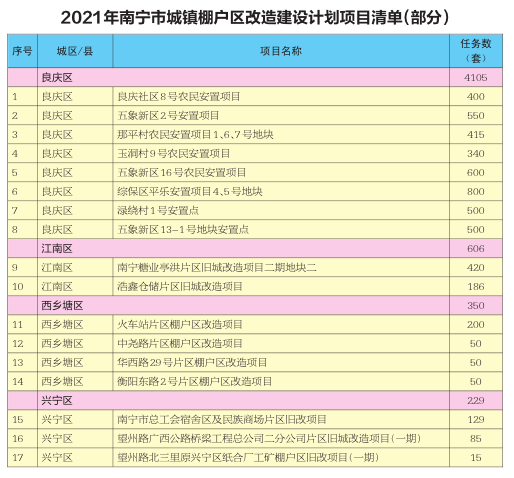Select the 良庆区 pink group header row
This screenshot has width=514, height=478.
255,77
